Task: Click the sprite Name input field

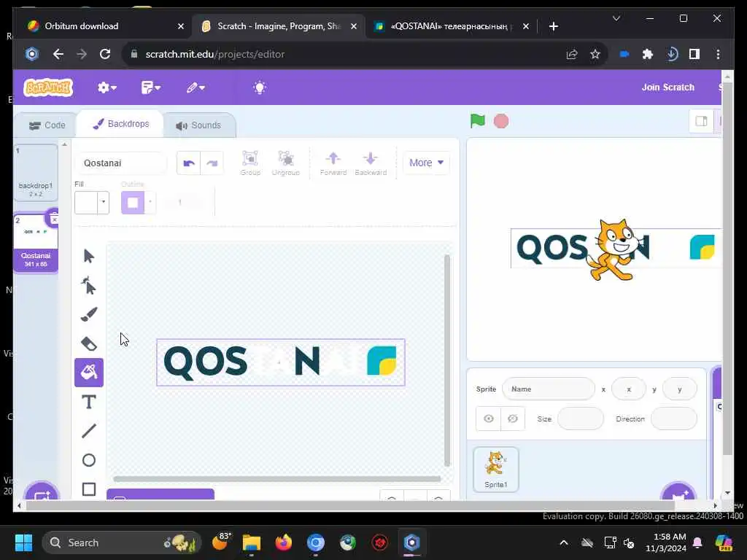Action: (x=549, y=389)
